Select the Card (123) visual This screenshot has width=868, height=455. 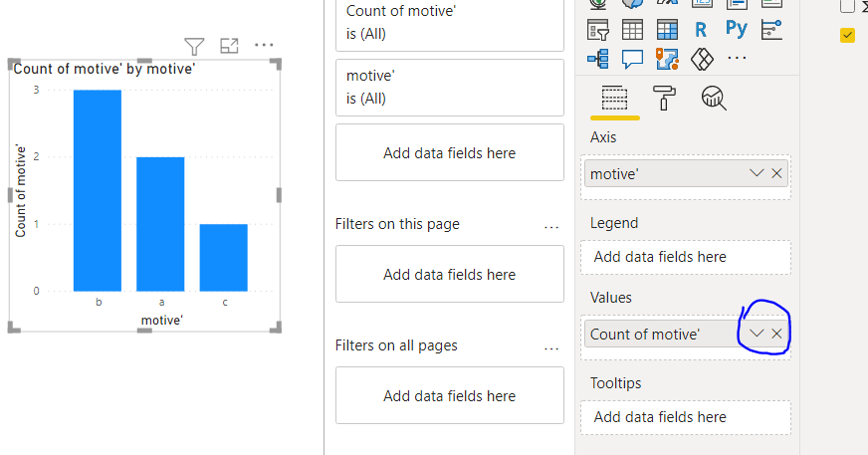pos(702,4)
